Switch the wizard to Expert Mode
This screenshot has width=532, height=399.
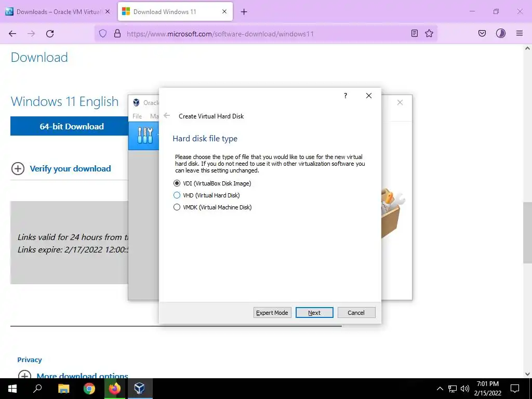[x=272, y=312]
